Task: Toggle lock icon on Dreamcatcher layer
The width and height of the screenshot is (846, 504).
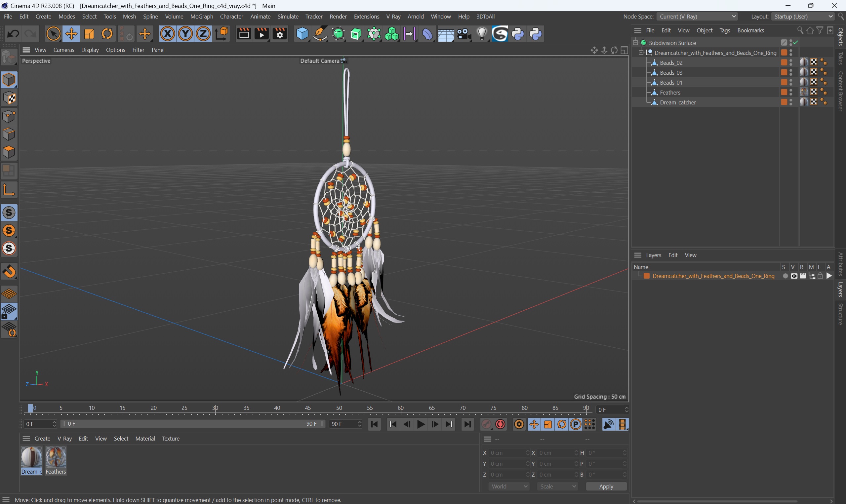Action: coord(820,276)
